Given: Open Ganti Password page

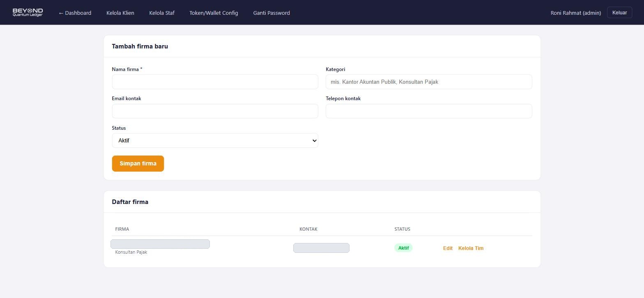Looking at the screenshot, I should 271,13.
